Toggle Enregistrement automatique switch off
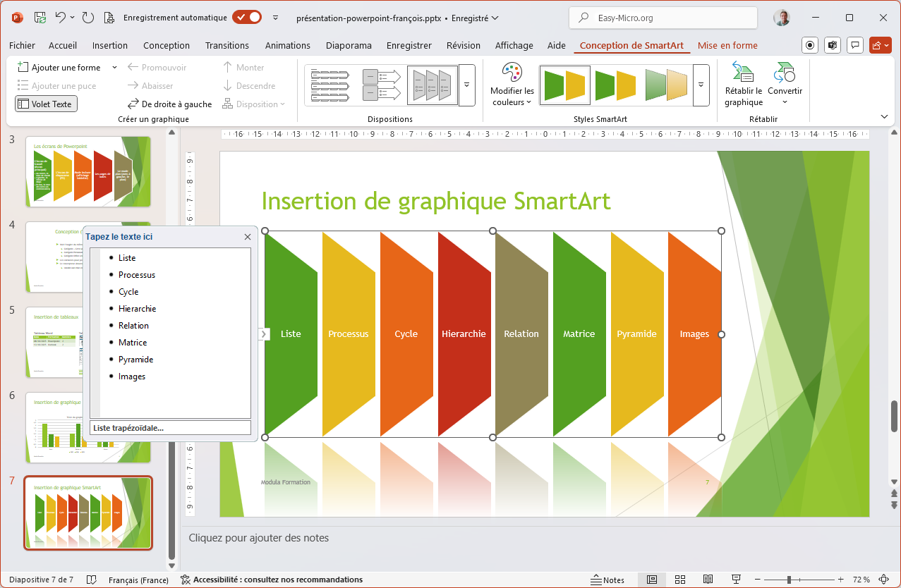Screen dimensions: 901x588 point(247,18)
